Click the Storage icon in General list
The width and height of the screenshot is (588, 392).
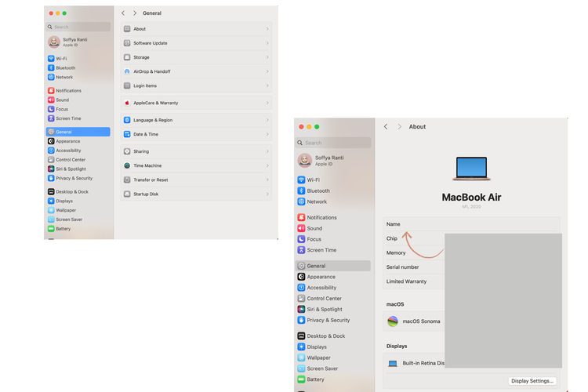pos(126,57)
